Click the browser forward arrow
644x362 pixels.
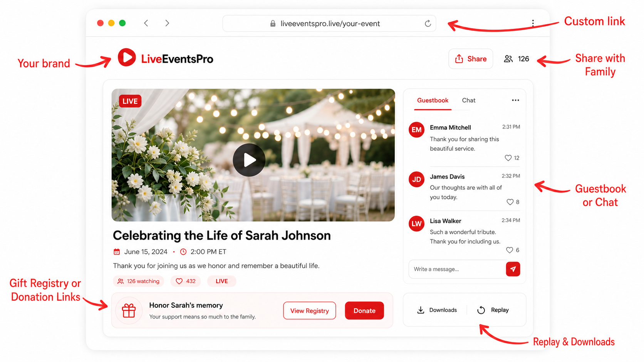[x=167, y=23]
